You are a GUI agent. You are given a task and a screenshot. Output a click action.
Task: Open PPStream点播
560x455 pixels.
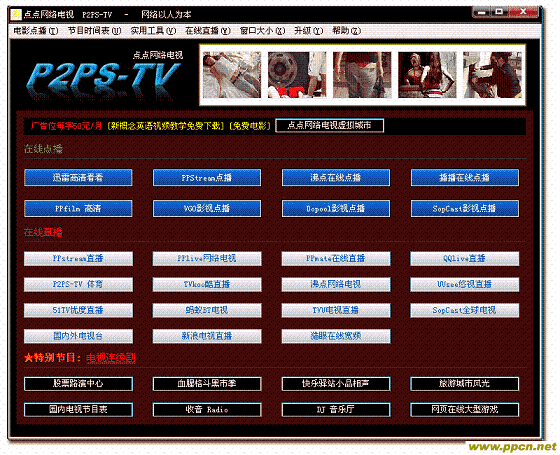(207, 178)
